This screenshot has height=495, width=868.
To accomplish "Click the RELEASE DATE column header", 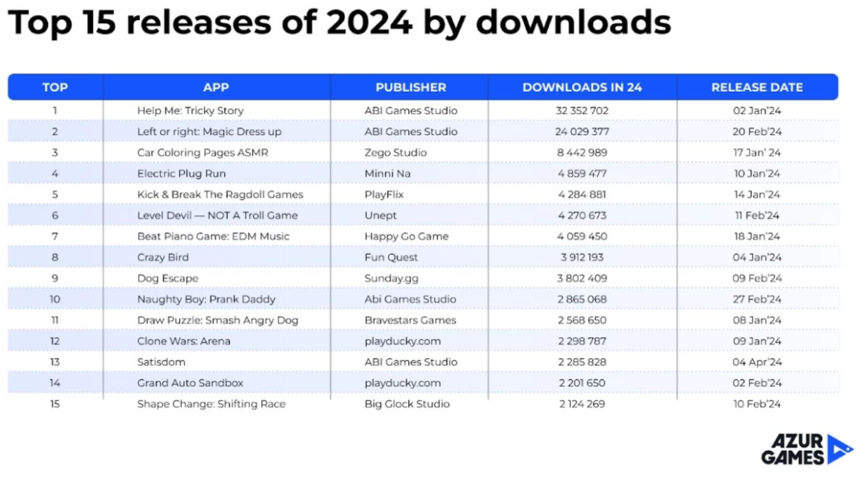I will point(757,87).
